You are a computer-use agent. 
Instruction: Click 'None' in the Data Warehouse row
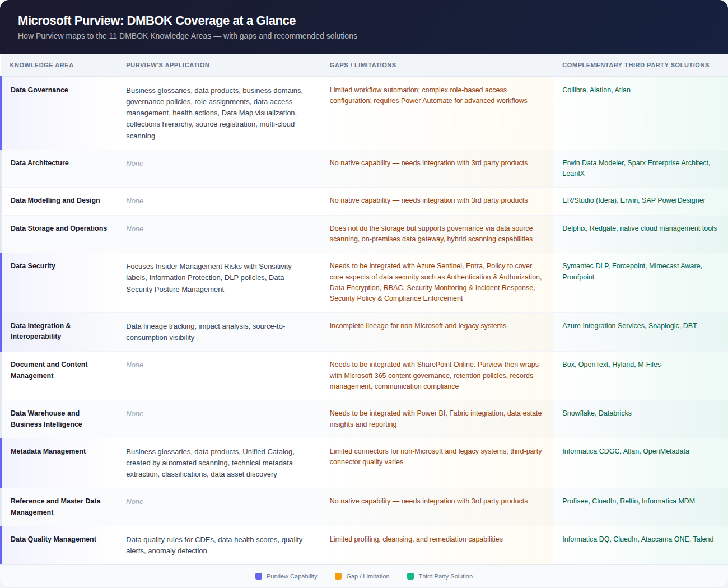pos(135,414)
